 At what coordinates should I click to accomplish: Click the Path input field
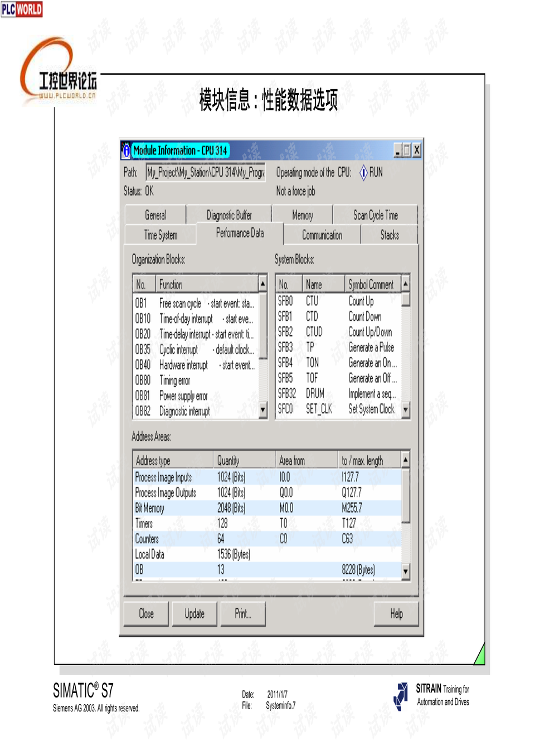[x=206, y=173]
